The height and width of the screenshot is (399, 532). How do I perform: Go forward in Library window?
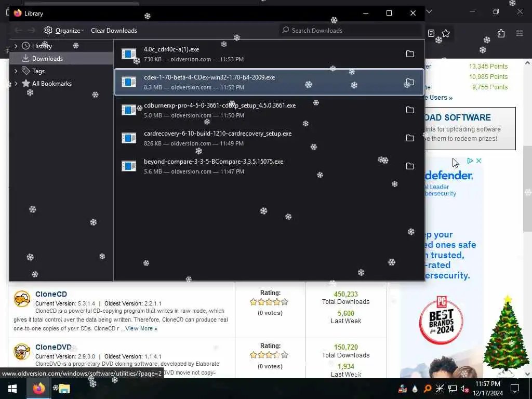coord(31,31)
